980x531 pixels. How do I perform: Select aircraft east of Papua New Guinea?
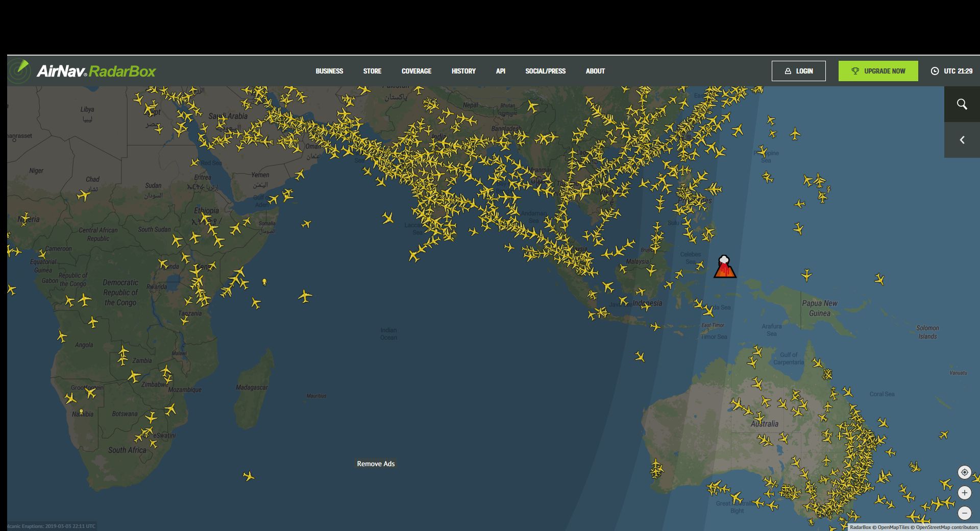tap(879, 279)
